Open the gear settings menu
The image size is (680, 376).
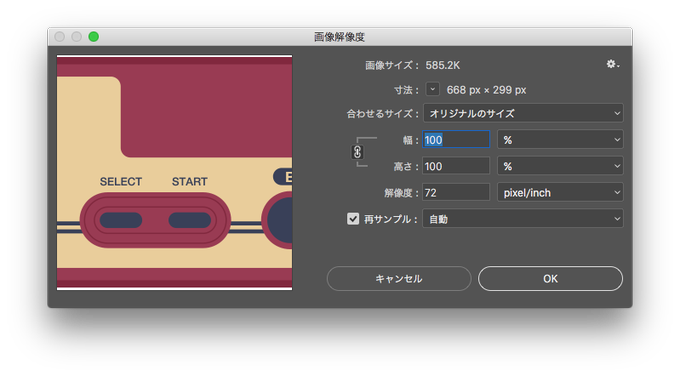[612, 64]
